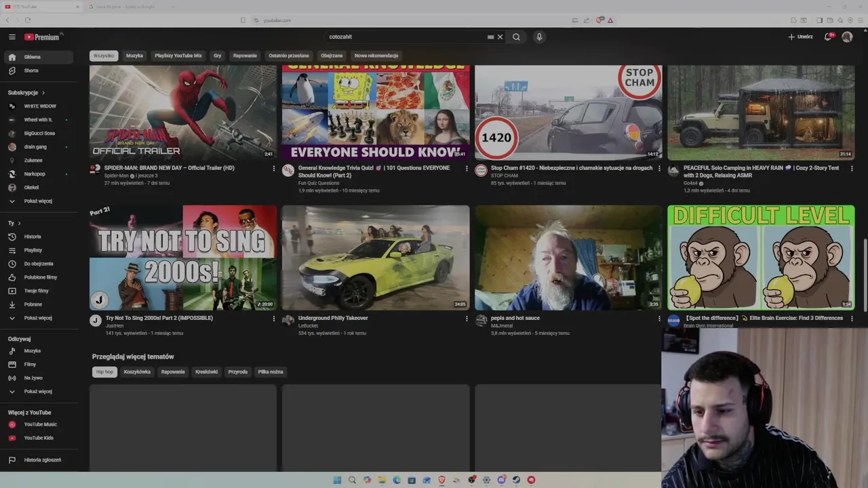The height and width of the screenshot is (488, 868).
Task: Open Narkopop subscription channel
Action: click(x=38, y=174)
